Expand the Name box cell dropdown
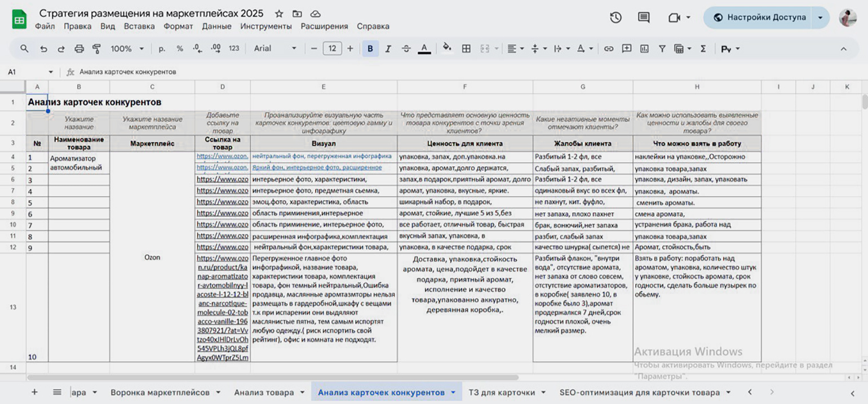The image size is (868, 404). coord(51,72)
